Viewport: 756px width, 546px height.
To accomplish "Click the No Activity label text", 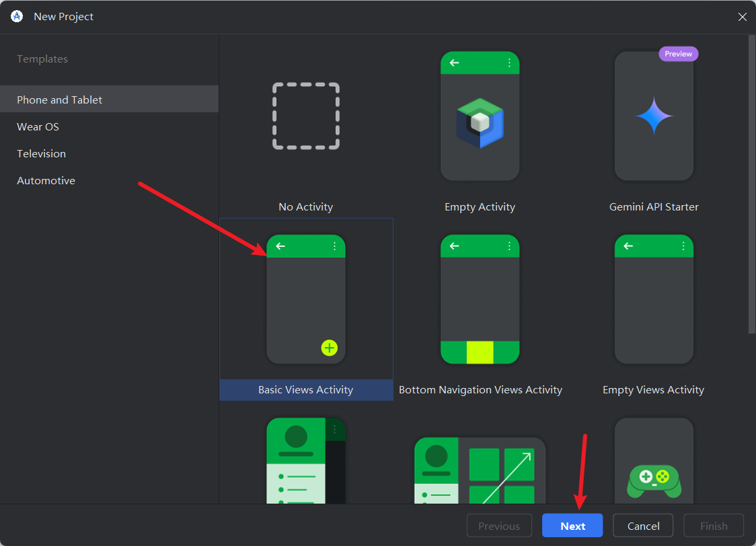I will pos(305,206).
